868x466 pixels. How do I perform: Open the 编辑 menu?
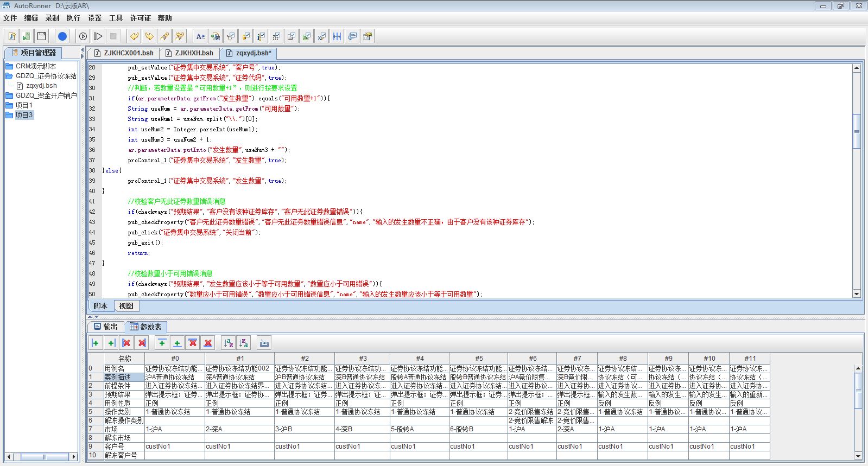pos(31,18)
